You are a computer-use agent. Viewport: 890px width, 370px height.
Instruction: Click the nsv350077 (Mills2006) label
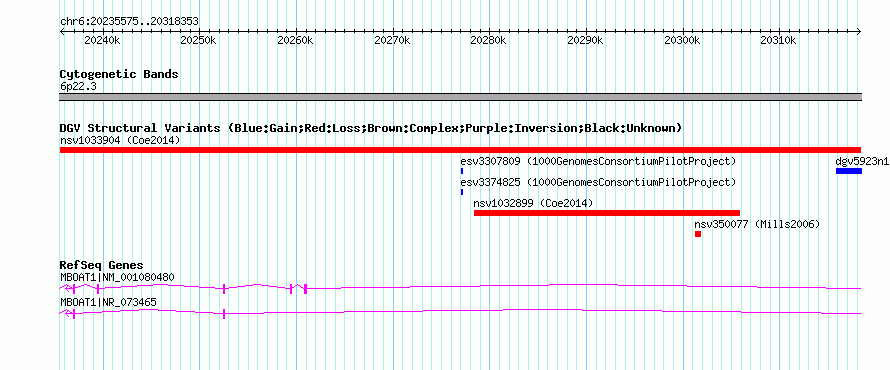(757, 224)
